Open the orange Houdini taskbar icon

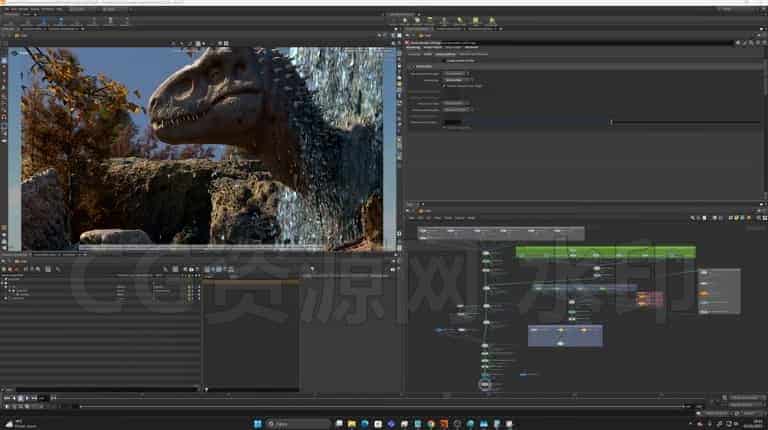[x=444, y=424]
